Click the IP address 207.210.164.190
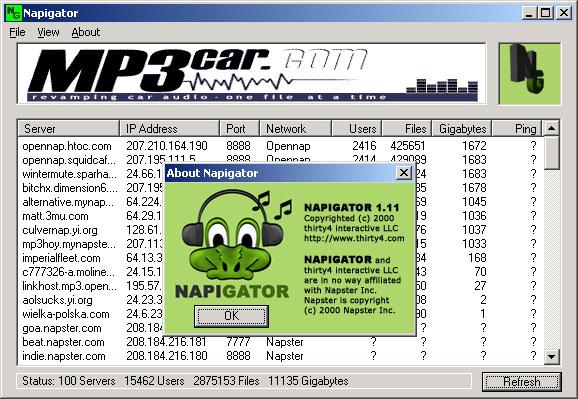 167,146
